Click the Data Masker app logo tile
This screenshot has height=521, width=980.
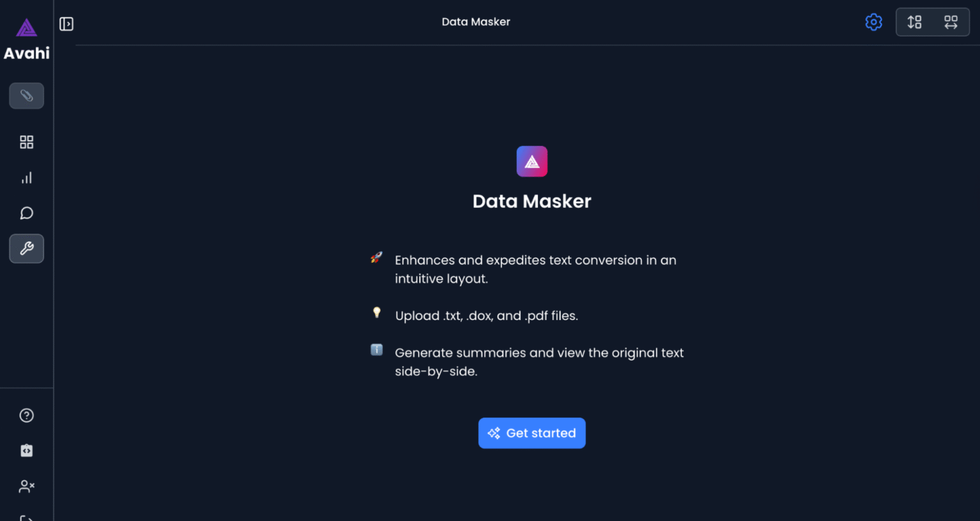click(531, 161)
